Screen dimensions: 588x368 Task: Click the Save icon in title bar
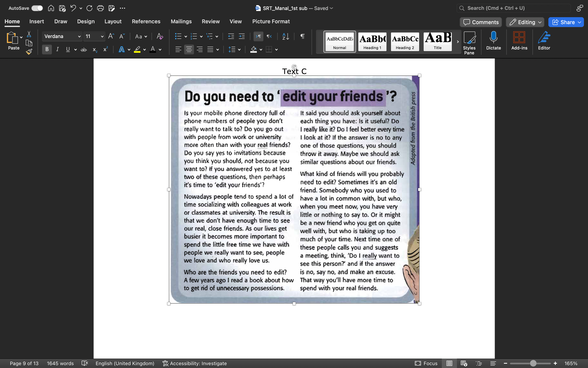[62, 8]
